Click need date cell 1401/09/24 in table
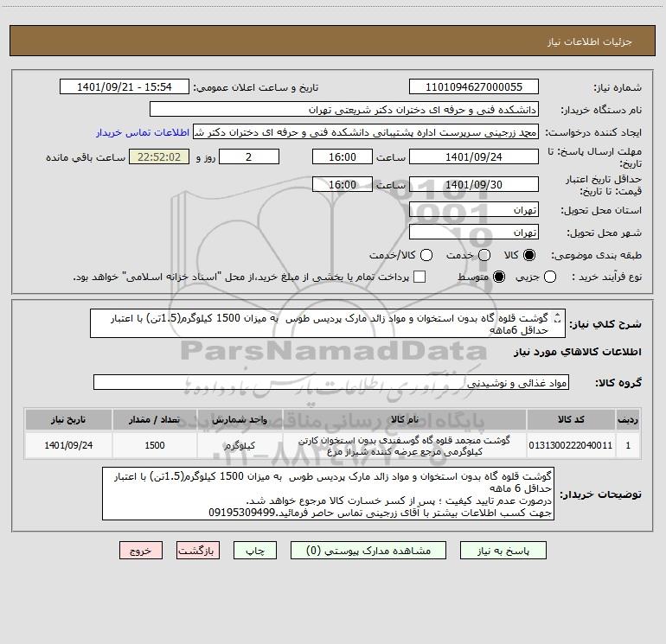Viewport: 666px width, 644px height. pos(68,445)
